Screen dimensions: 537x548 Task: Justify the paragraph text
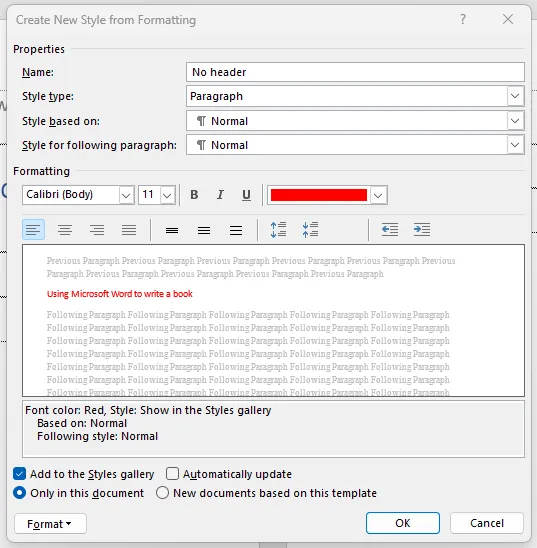(129, 230)
